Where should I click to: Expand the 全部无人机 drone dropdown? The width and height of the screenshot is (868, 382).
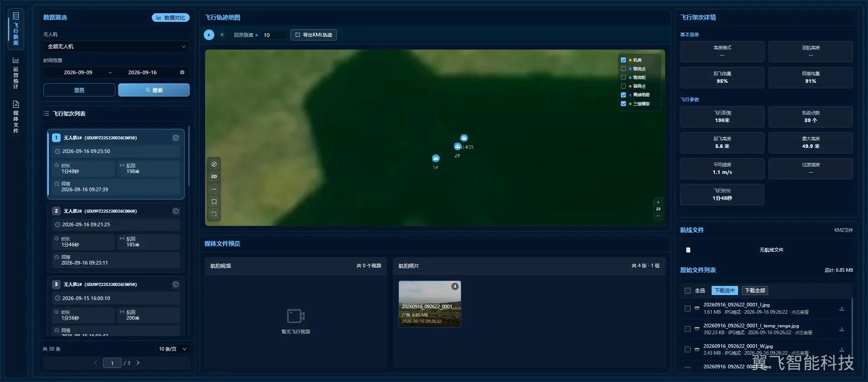coord(116,46)
